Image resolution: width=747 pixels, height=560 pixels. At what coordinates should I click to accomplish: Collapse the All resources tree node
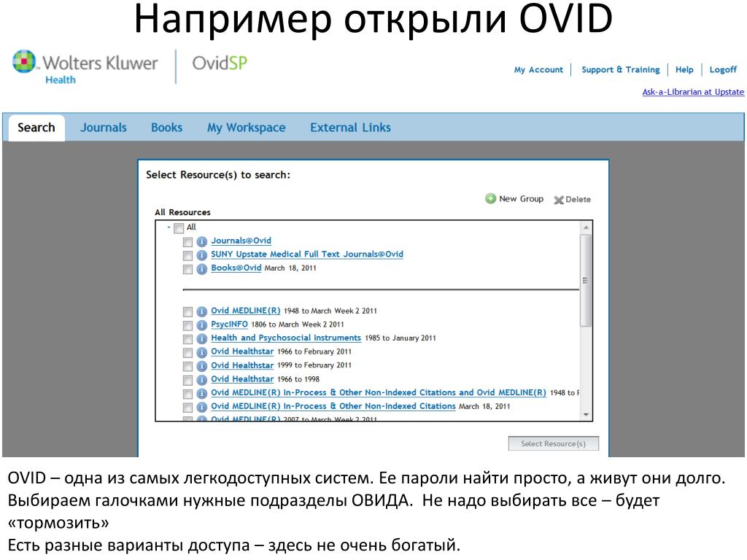(169, 227)
